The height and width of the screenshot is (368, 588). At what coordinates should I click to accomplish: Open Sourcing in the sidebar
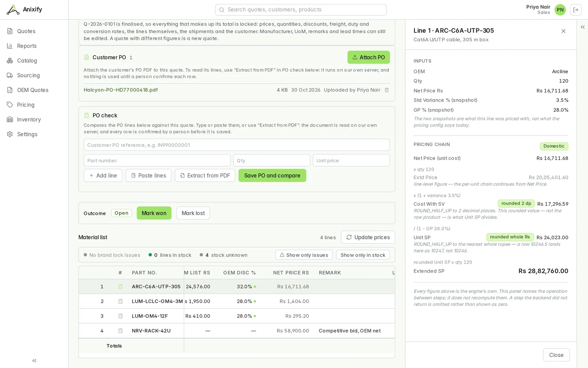34,75
